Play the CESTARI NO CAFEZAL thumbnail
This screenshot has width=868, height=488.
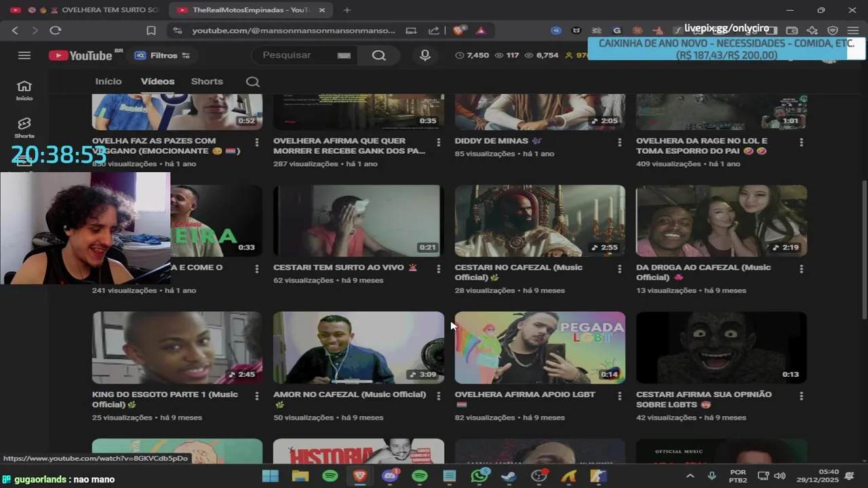tap(540, 221)
